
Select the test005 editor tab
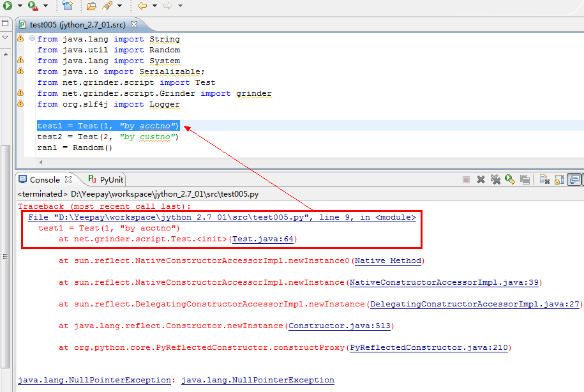pyautogui.click(x=77, y=24)
